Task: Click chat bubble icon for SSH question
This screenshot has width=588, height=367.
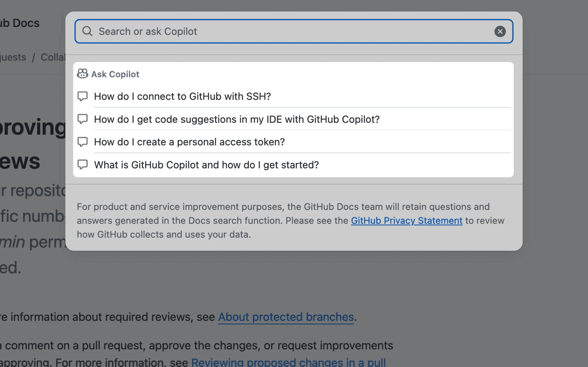Action: pos(82,96)
